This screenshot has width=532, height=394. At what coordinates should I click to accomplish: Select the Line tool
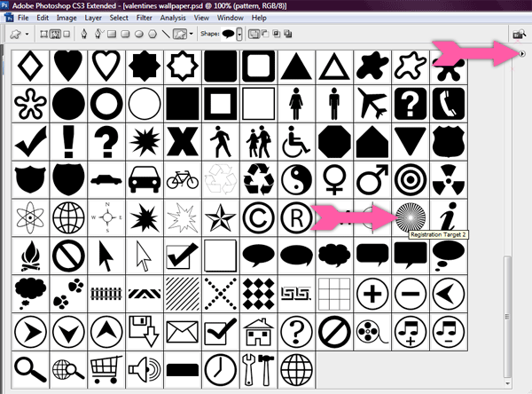point(166,34)
